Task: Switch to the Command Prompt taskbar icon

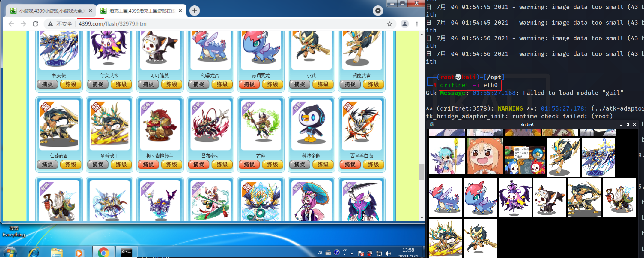Action: 126,252
